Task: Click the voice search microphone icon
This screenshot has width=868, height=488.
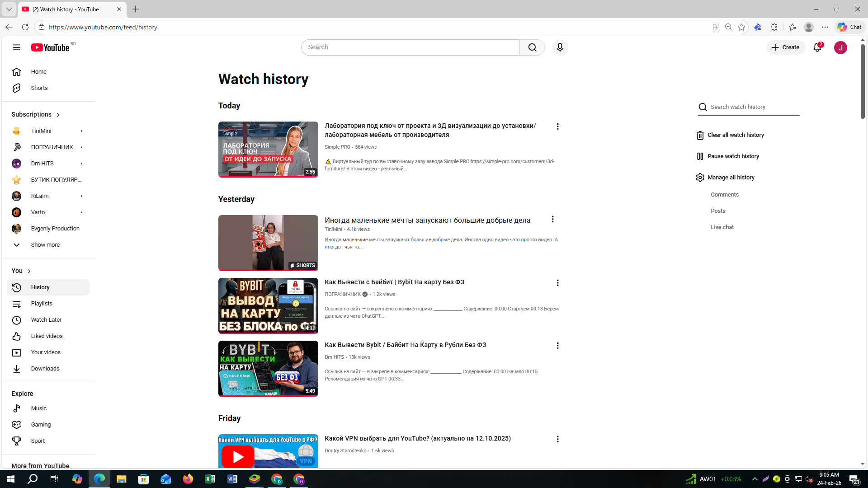Action: coord(560,47)
